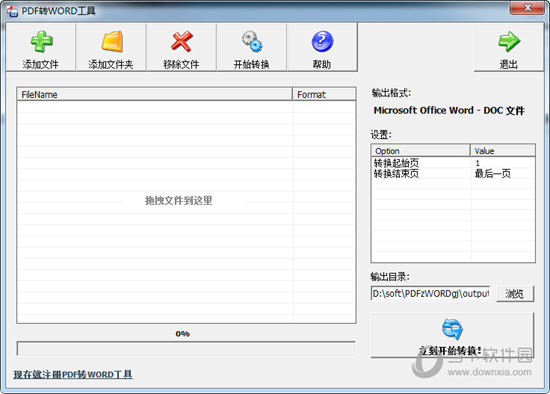Open 帮助 question mark icon

(322, 41)
